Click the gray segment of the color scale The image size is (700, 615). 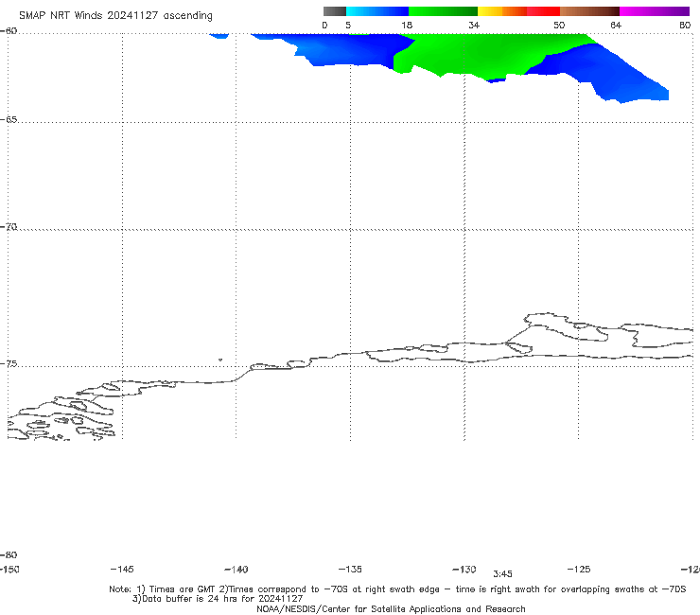pyautogui.click(x=334, y=11)
